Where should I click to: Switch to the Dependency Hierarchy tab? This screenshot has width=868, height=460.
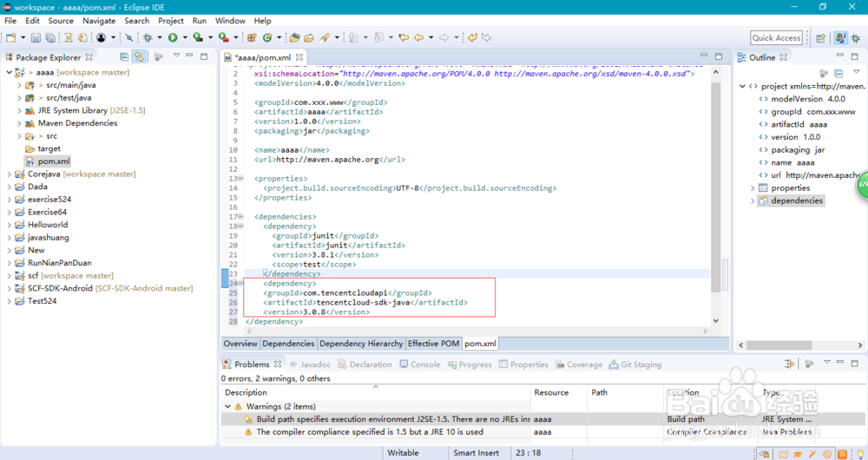click(361, 344)
